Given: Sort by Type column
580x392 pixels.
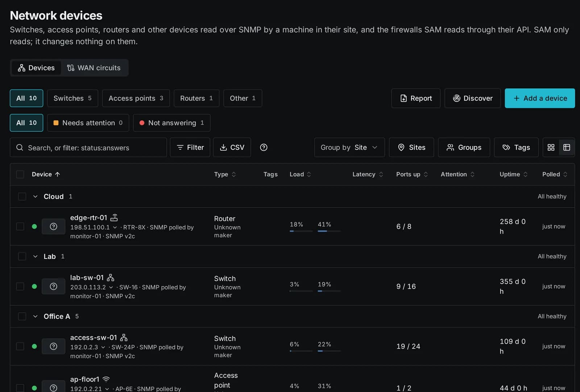Looking at the screenshot, I should [x=225, y=174].
